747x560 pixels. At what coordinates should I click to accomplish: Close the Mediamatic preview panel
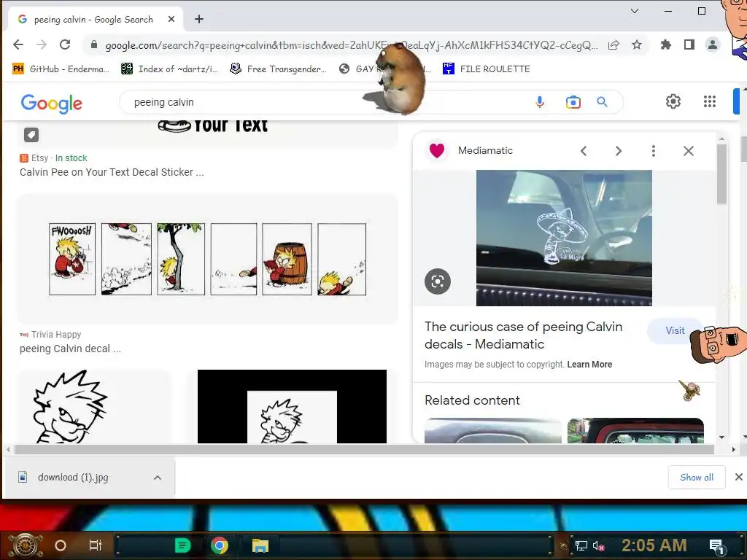(x=689, y=151)
